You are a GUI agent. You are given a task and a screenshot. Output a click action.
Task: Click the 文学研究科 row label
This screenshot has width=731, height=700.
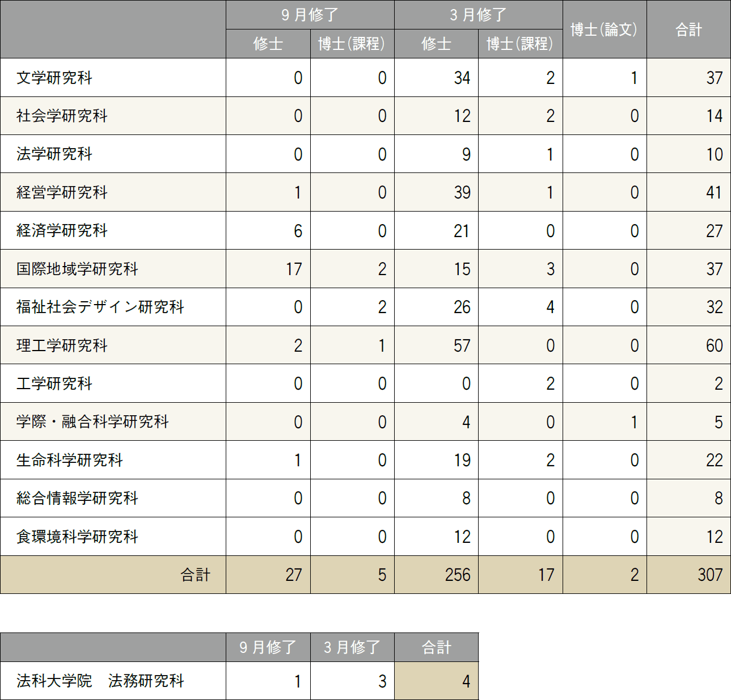click(54, 78)
